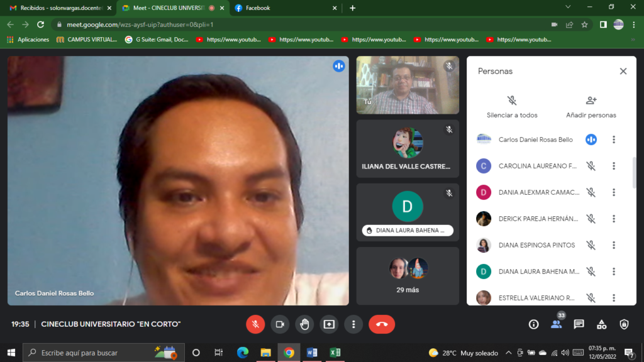
Task: Open the people icon showing 33
Action: point(556,324)
